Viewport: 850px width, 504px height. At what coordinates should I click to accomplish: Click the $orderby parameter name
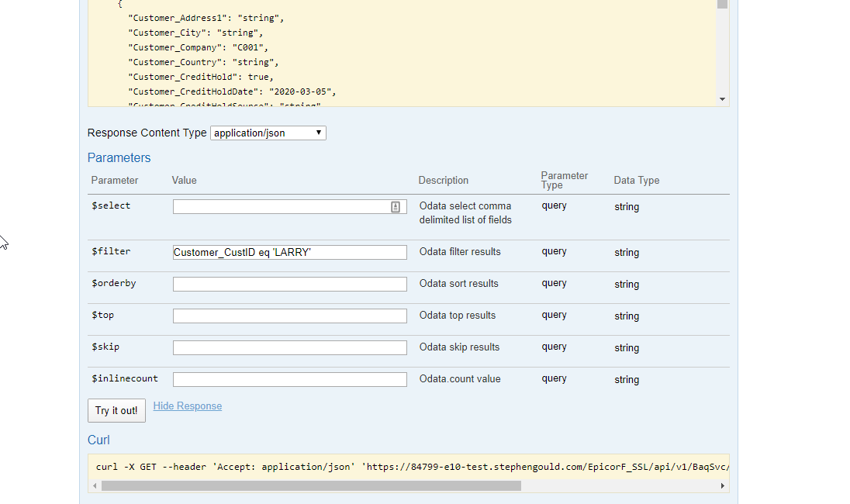[114, 284]
